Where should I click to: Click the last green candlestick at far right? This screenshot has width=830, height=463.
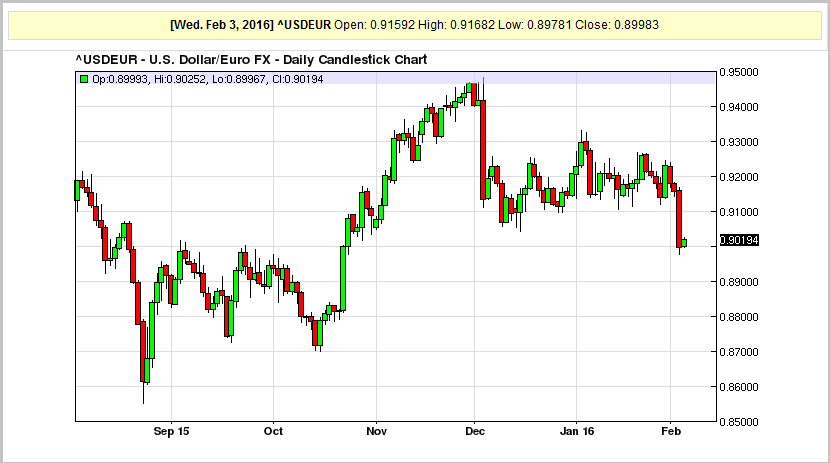(x=684, y=243)
